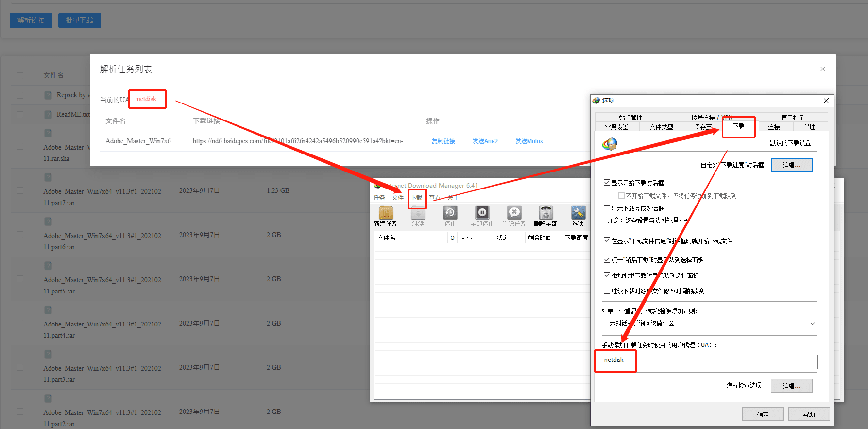Viewport: 868px width, 429px height.
Task: Click the 删除全部 (delete all) toolbar icon
Action: tap(546, 213)
